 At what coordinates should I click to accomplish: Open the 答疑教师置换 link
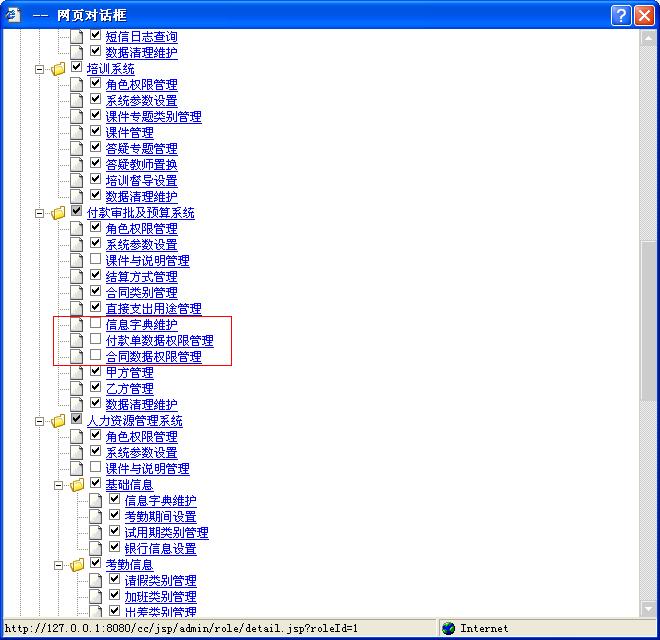coord(141,165)
